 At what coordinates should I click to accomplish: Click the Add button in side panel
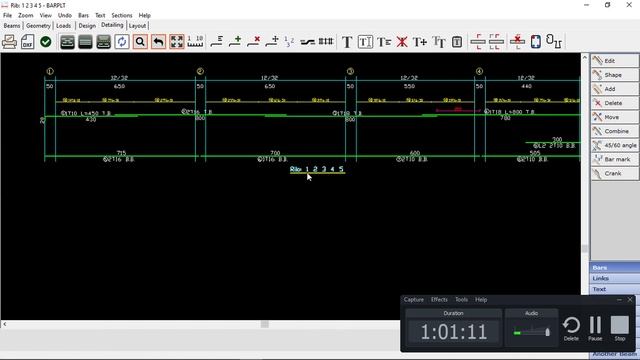click(x=615, y=89)
